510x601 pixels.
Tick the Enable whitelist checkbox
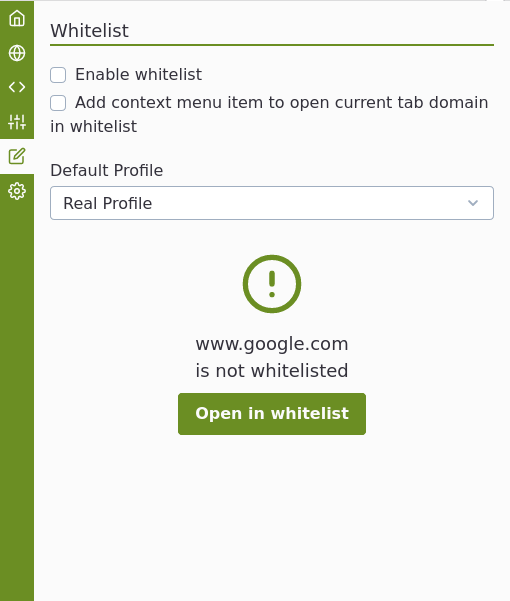(x=58, y=75)
